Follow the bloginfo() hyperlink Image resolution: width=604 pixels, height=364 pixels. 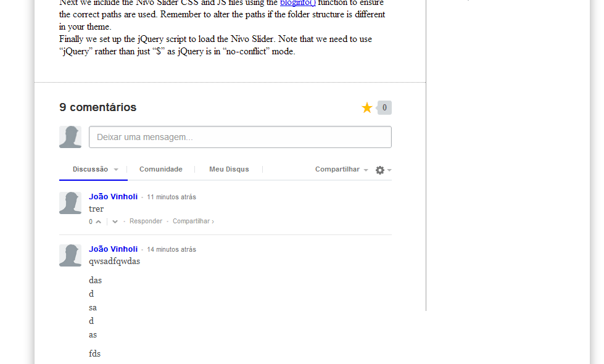(297, 4)
